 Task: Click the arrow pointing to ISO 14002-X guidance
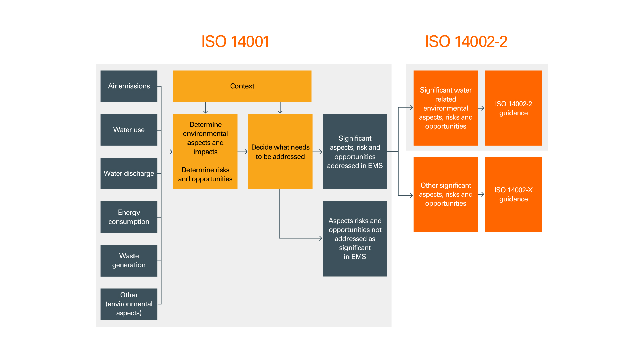(482, 194)
